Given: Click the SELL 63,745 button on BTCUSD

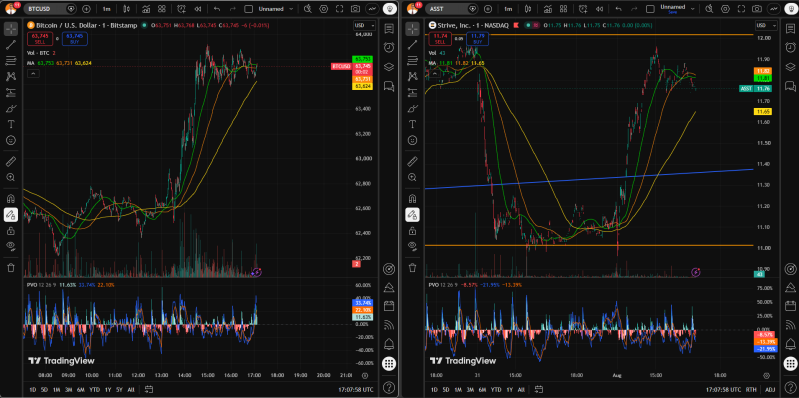Looking at the screenshot, I should click(x=40, y=38).
